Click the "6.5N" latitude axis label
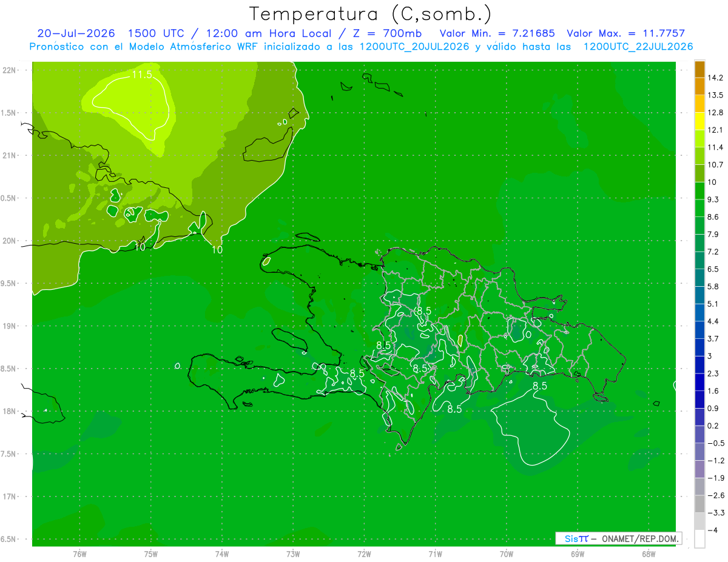The image size is (728, 562). tap(9, 539)
